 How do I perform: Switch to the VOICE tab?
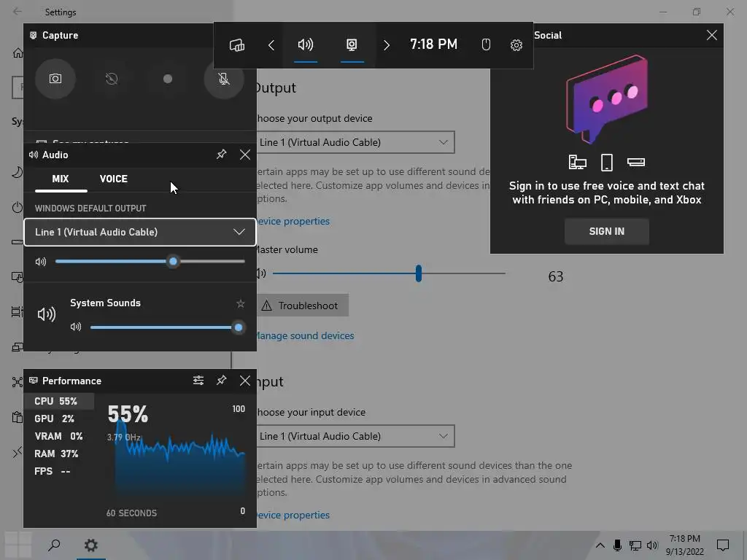pyautogui.click(x=113, y=179)
